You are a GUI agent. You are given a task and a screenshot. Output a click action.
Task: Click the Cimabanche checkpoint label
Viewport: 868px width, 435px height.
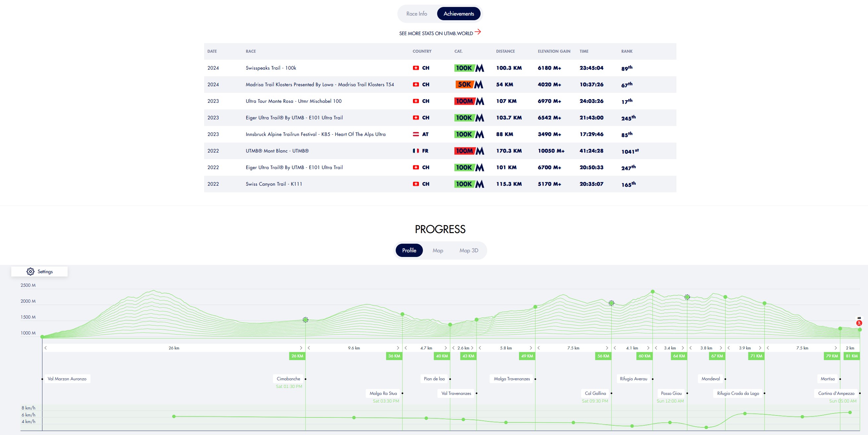coord(288,379)
